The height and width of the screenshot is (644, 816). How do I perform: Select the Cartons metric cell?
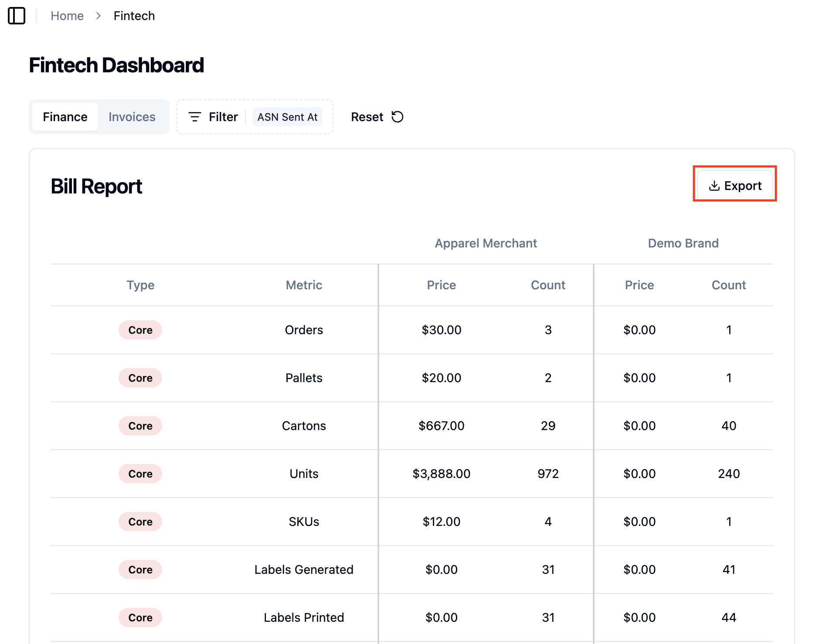click(x=304, y=426)
